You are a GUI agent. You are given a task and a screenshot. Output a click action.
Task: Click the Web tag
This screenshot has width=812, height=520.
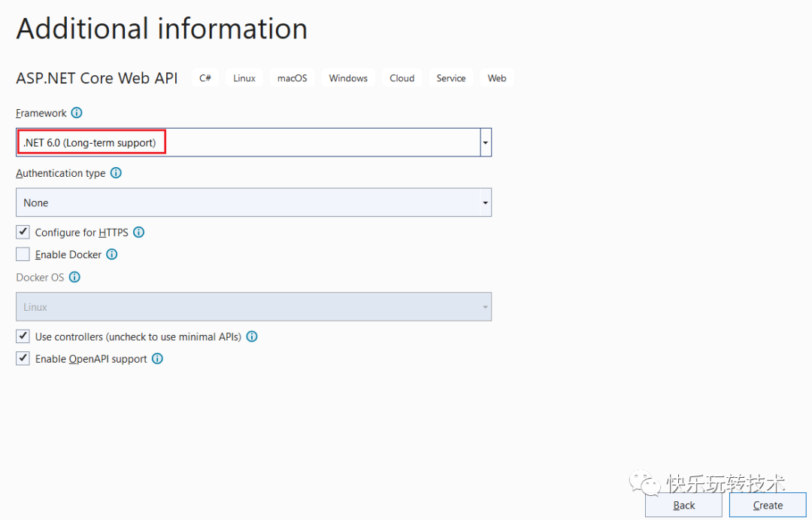[x=497, y=78]
